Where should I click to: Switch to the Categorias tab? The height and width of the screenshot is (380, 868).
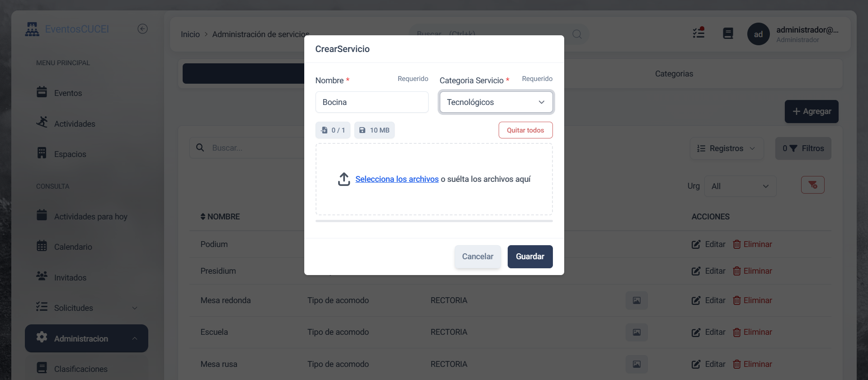(674, 74)
